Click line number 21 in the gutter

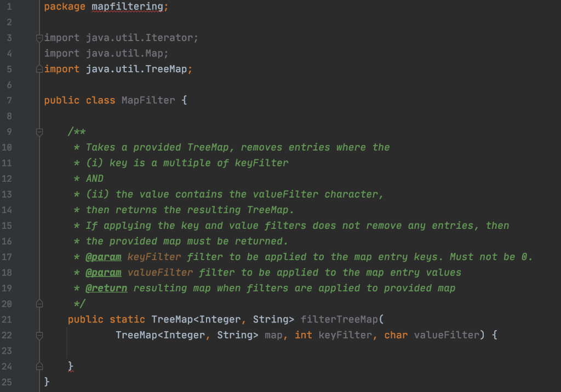[7, 319]
